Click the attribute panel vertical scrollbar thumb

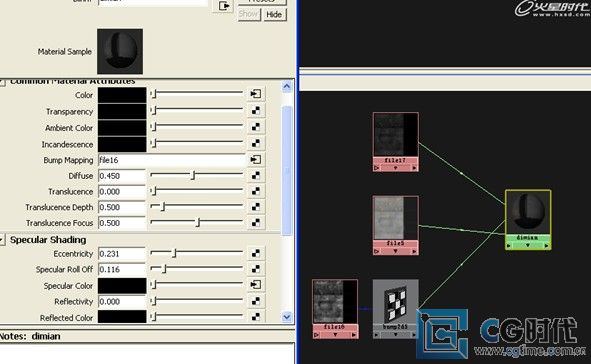click(x=287, y=170)
